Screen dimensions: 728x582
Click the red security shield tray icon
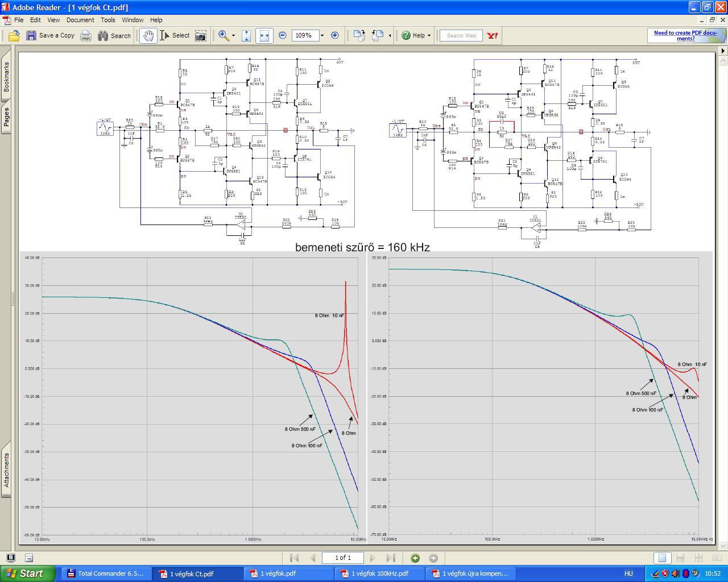point(665,573)
